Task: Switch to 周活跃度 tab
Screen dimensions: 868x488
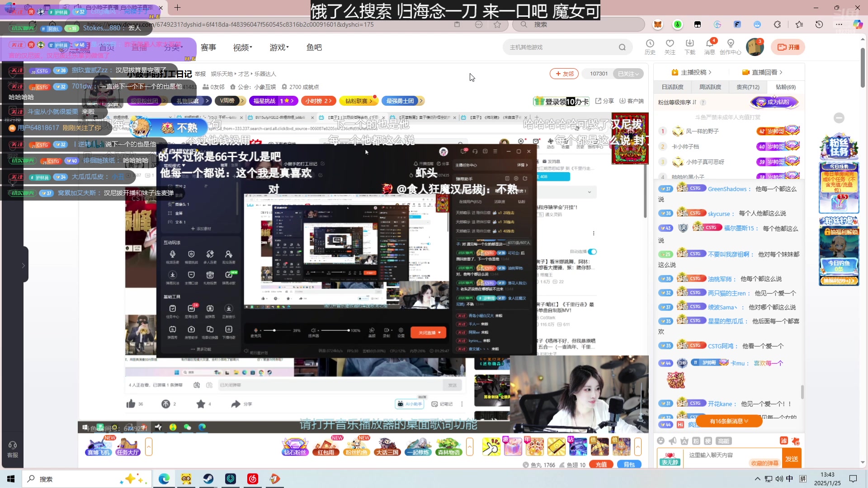Action: [710, 87]
